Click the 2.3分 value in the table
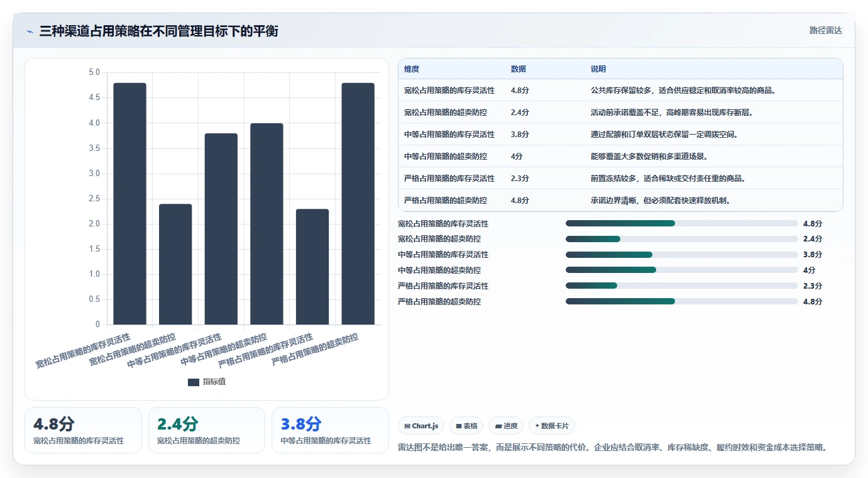Viewport: 868px width, 478px height. (x=520, y=179)
